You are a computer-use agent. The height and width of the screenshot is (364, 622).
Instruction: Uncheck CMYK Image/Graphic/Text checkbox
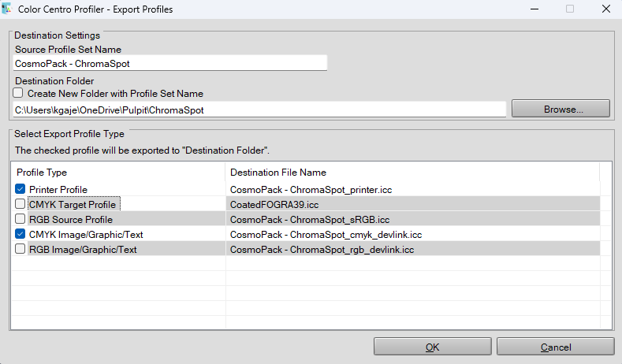(x=20, y=234)
